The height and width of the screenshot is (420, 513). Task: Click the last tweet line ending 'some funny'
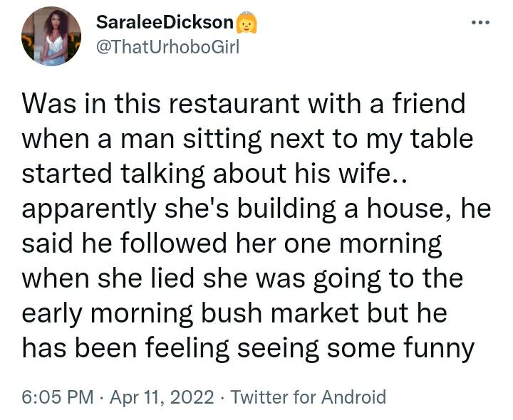pos(248,348)
